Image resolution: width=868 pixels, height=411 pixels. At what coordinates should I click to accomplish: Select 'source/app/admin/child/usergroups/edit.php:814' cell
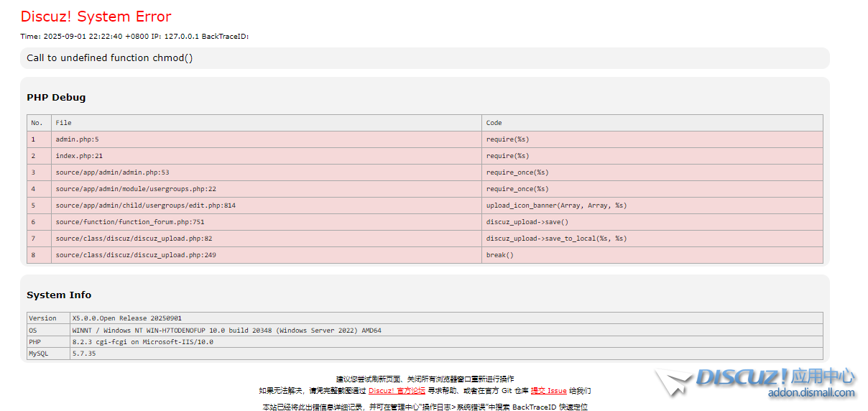click(x=267, y=205)
